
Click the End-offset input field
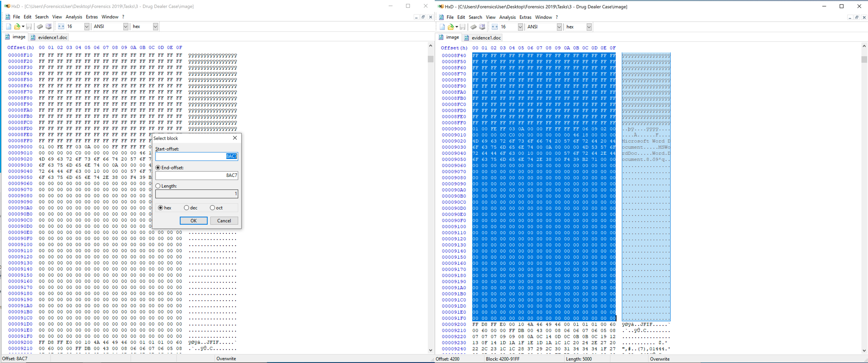196,175
